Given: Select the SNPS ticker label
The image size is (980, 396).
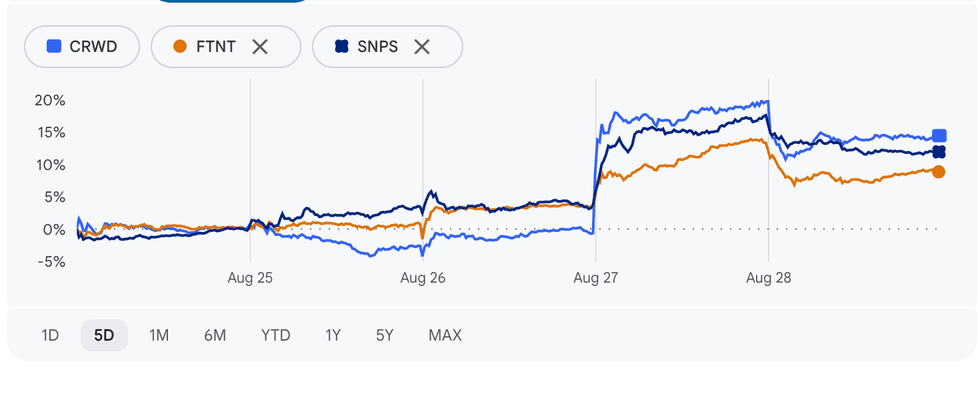Looking at the screenshot, I should point(378,46).
